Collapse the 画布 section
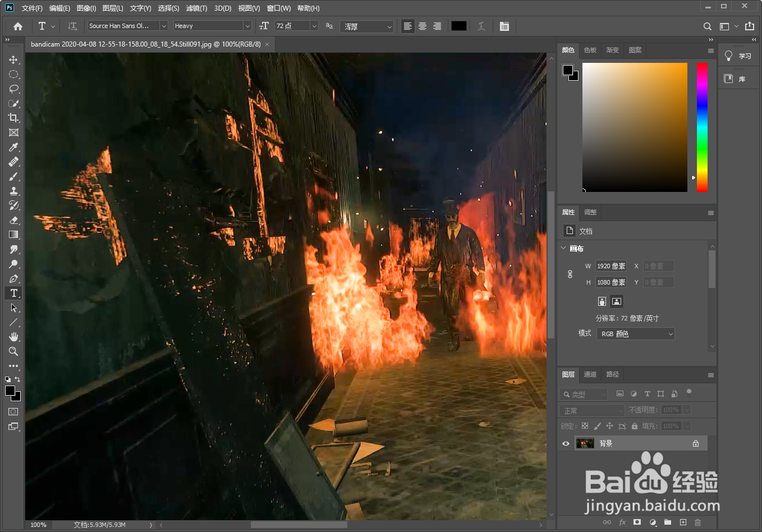This screenshot has width=762, height=532. [x=564, y=248]
